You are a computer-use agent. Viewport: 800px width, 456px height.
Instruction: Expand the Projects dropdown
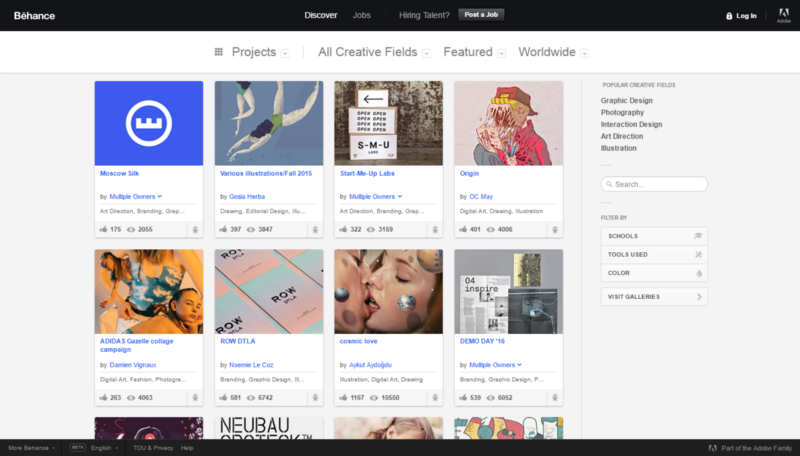(x=285, y=53)
